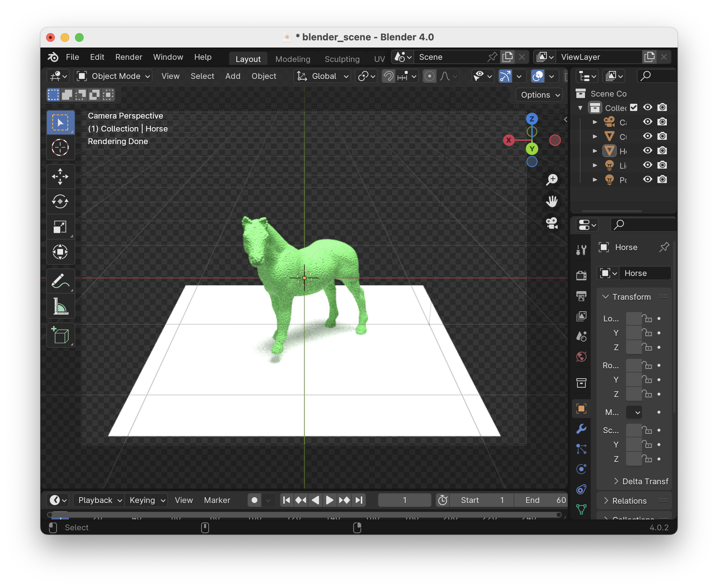
Task: Expand the Delta Transform panel
Action: pos(641,481)
